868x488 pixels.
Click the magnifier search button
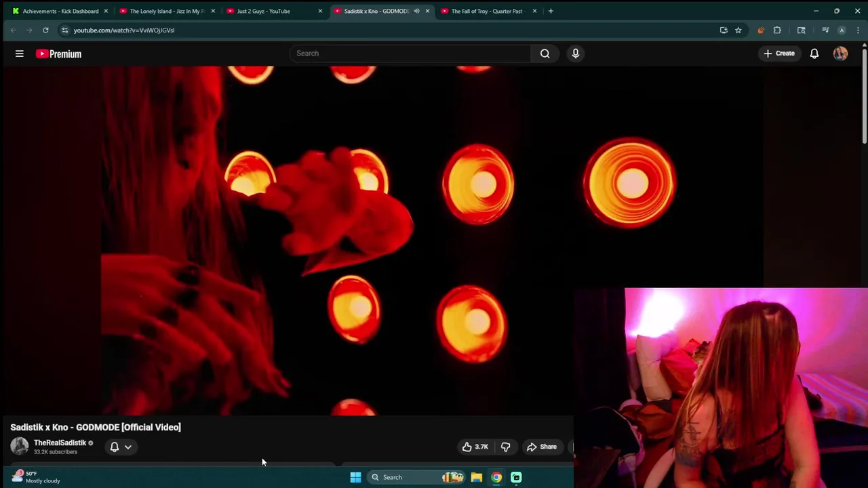point(545,54)
